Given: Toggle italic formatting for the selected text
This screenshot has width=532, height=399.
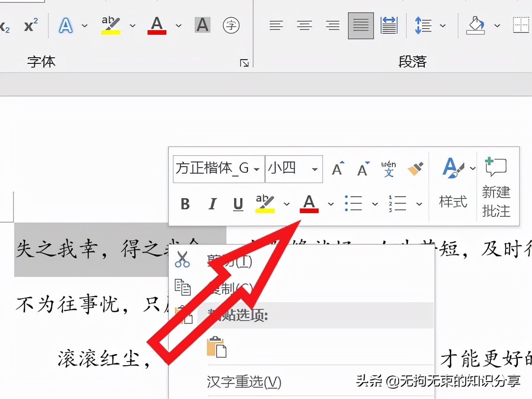Looking at the screenshot, I should tap(212, 203).
